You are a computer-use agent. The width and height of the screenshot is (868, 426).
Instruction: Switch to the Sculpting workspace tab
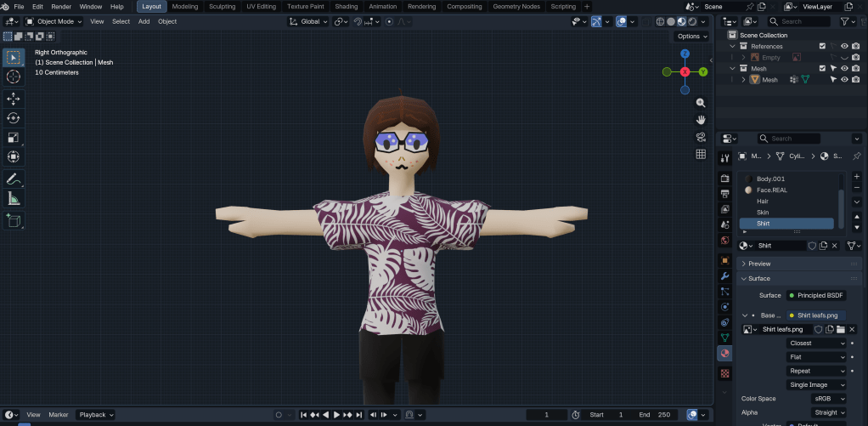click(223, 7)
